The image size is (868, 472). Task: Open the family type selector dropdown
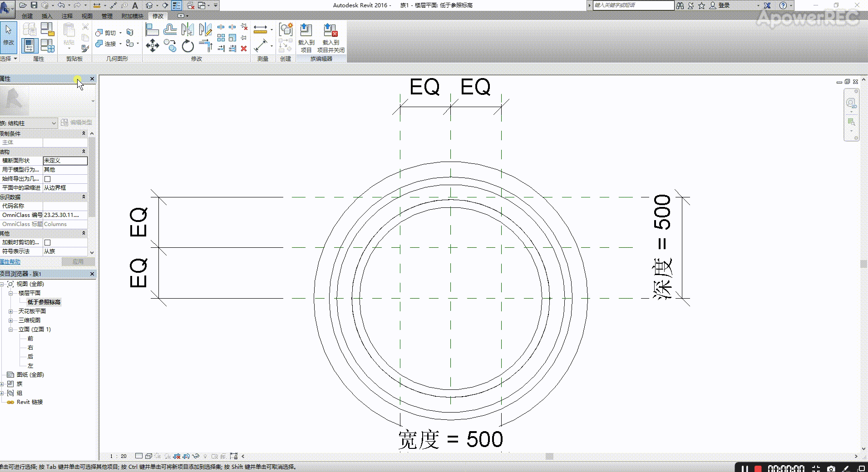[29, 123]
